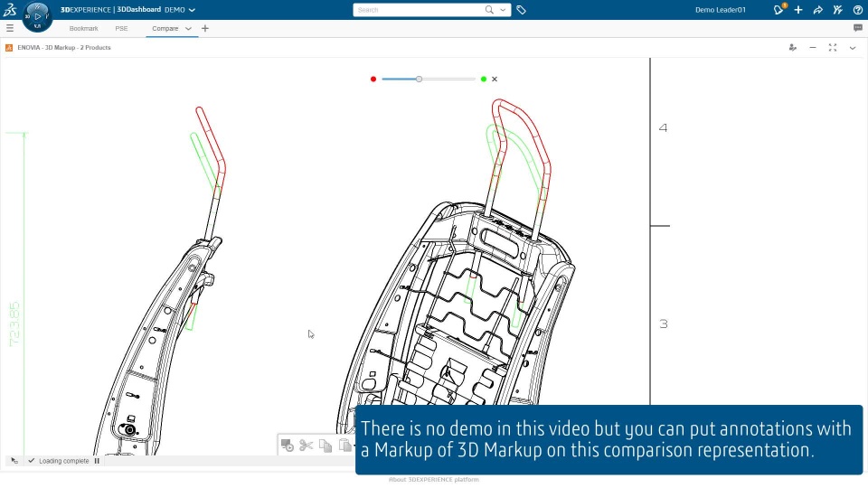The height and width of the screenshot is (488, 868).
Task: Click the ENOVIA 3D Markup widget icon
Action: tap(9, 48)
